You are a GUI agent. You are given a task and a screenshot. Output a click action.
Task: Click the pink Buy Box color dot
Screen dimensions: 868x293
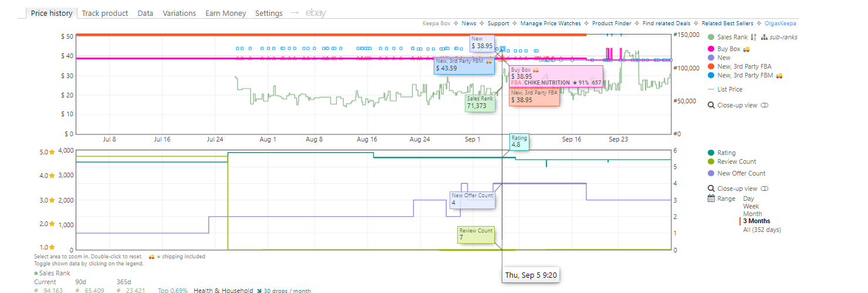click(x=711, y=49)
